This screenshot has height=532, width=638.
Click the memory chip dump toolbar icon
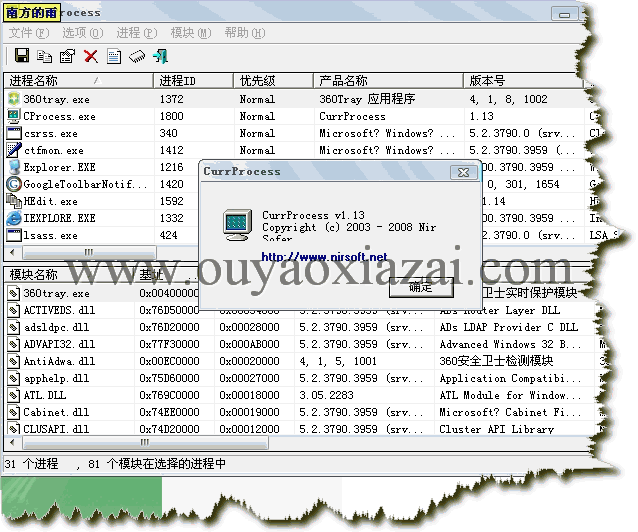[x=137, y=56]
